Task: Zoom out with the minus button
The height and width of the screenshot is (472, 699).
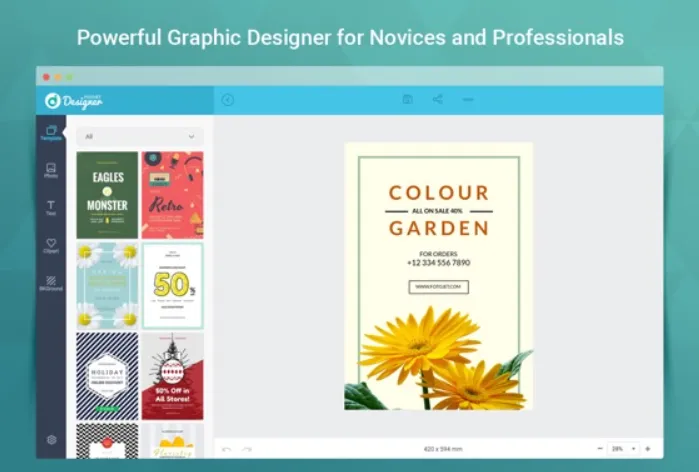Action: (x=600, y=449)
